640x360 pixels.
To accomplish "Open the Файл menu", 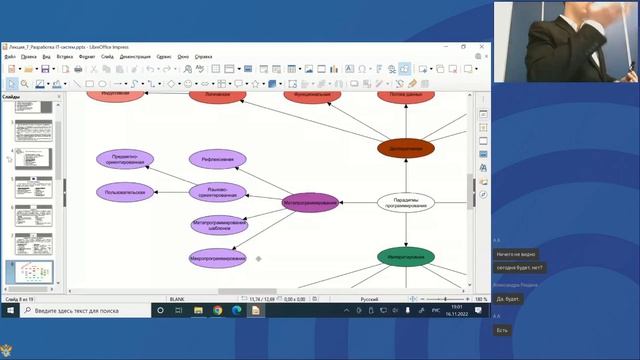I will point(10,57).
